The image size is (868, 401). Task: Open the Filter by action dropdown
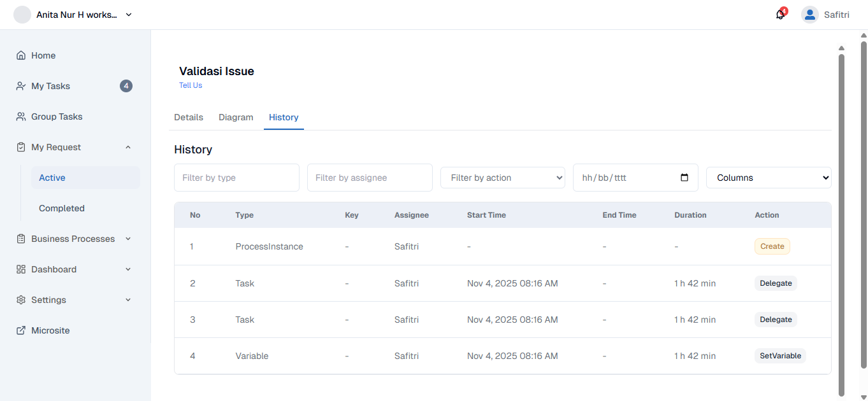[502, 178]
